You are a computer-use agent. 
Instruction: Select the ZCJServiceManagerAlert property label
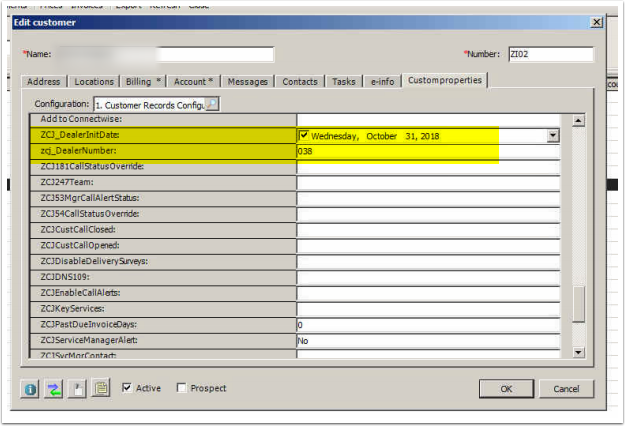coord(89,340)
